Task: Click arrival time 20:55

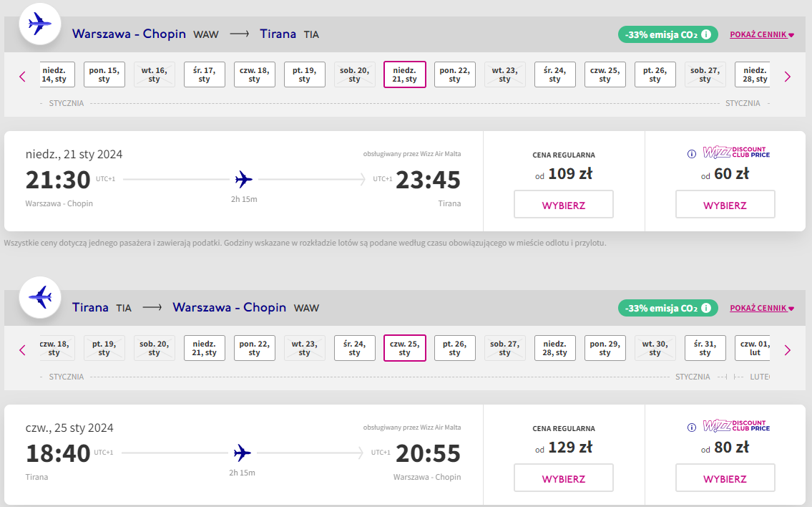Action: coord(429,453)
